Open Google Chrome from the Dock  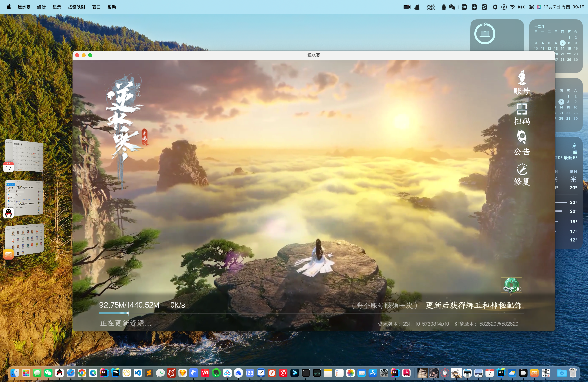click(x=82, y=373)
